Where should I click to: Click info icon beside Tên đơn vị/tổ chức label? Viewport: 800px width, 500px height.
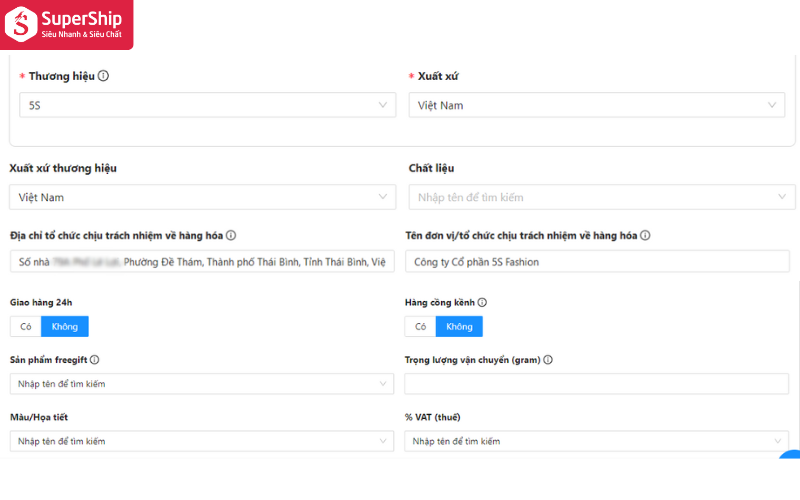coord(645,236)
